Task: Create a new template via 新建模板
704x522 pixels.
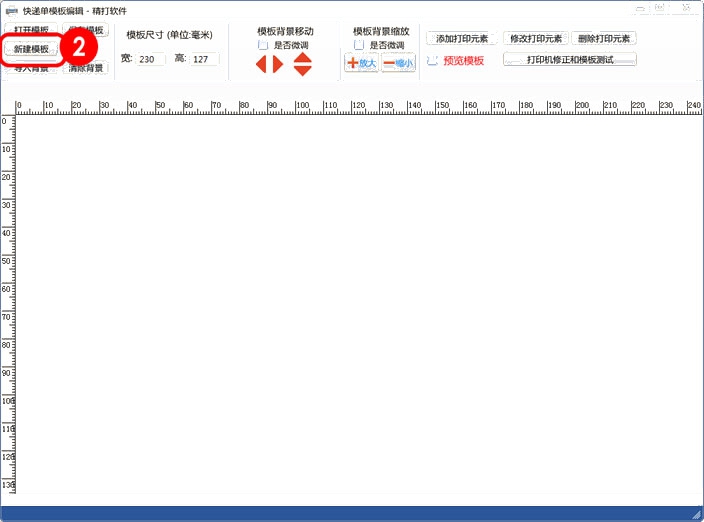Action: tap(31, 49)
